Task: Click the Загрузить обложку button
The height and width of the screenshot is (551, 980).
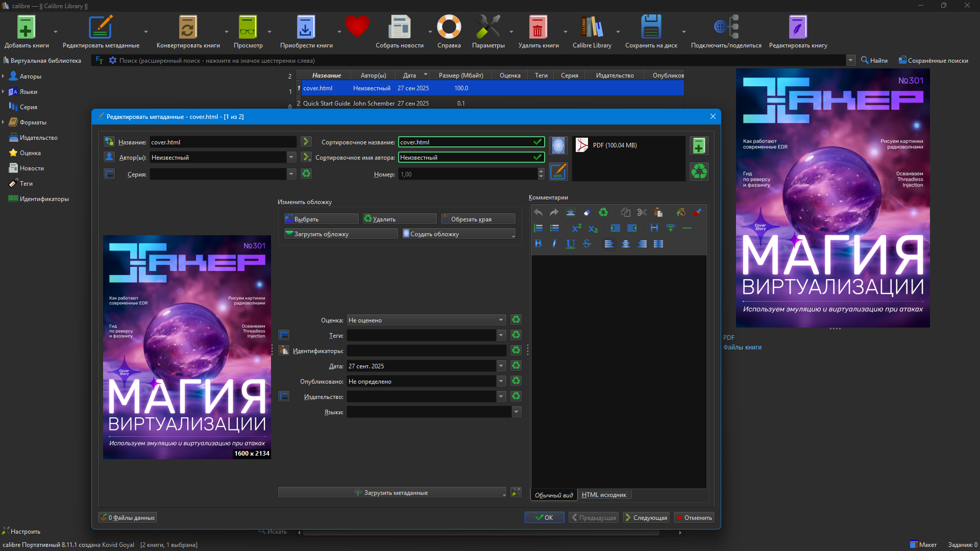Action: coord(340,234)
